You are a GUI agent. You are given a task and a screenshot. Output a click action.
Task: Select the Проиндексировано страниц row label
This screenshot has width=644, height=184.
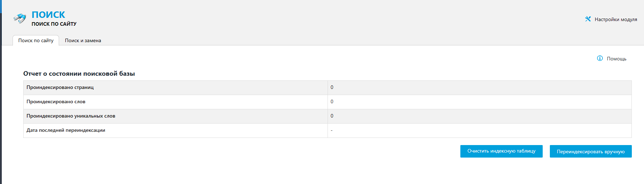(x=60, y=88)
